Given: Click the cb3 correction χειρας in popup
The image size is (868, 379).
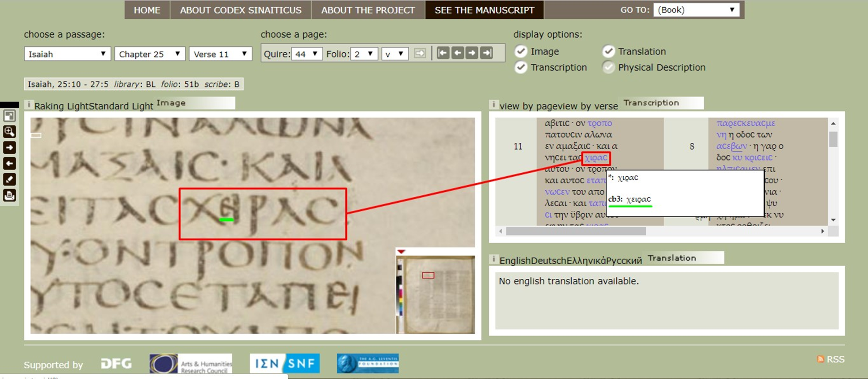Looking at the screenshot, I should point(638,199).
